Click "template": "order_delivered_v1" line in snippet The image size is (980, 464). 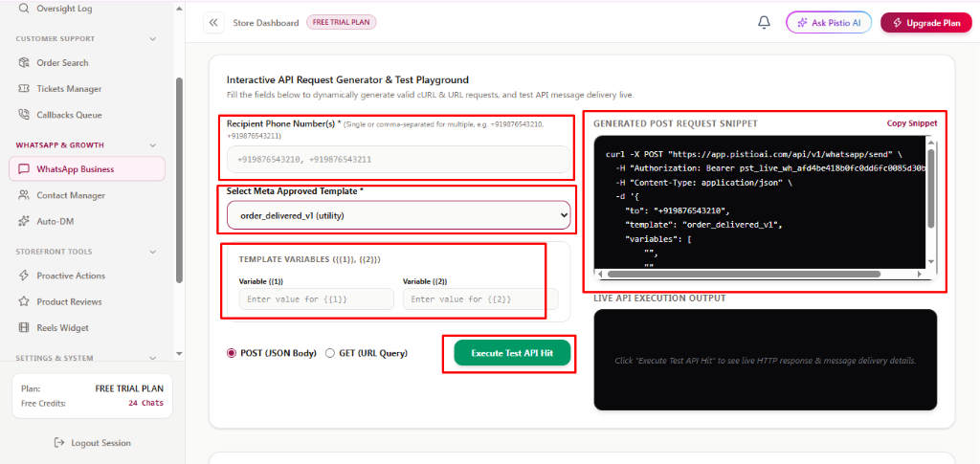703,224
